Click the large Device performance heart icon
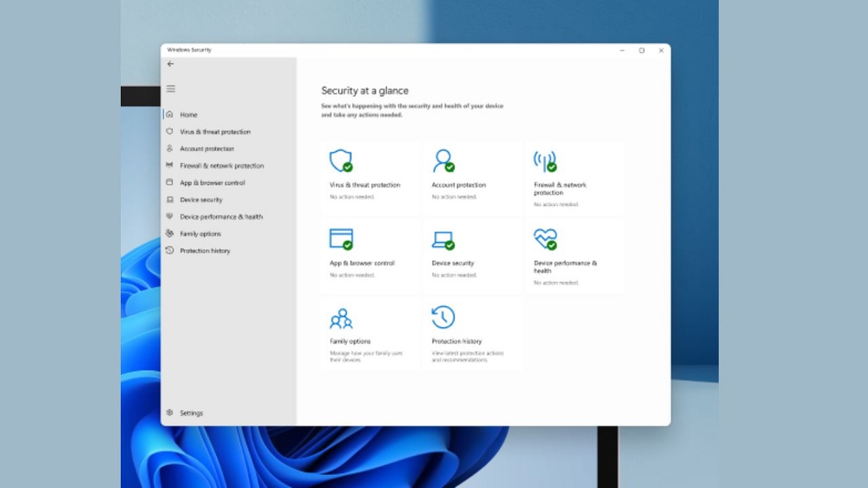The width and height of the screenshot is (868, 488). (545, 239)
